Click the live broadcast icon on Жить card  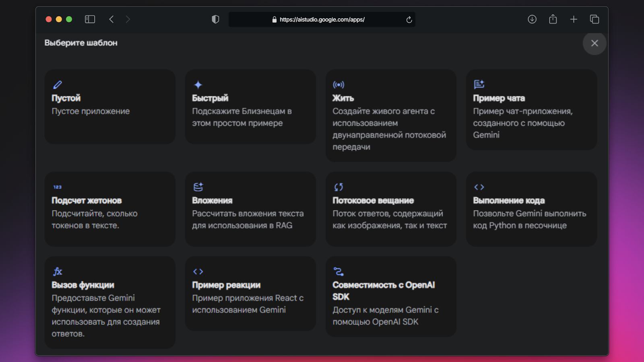pos(339,85)
